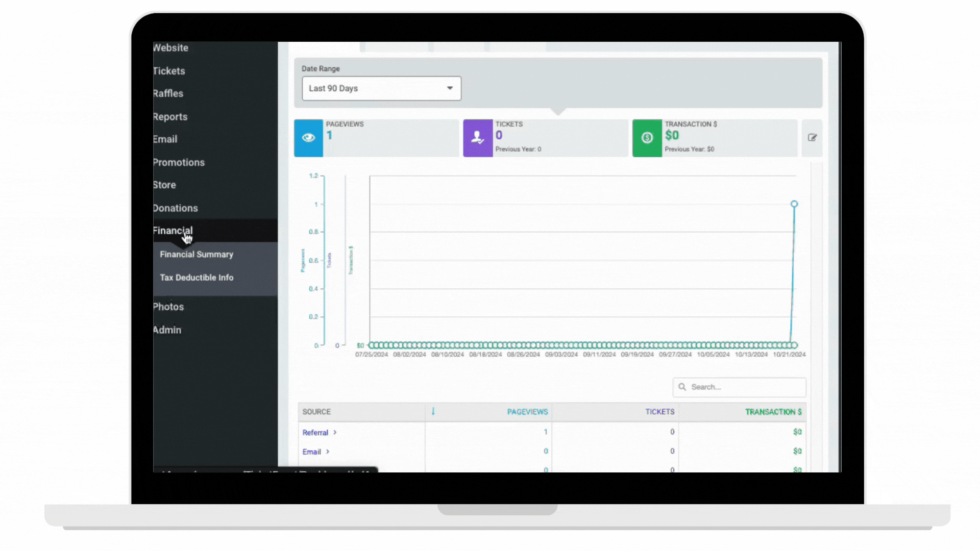Click the search magnifier icon
980x551 pixels.
pyautogui.click(x=682, y=387)
